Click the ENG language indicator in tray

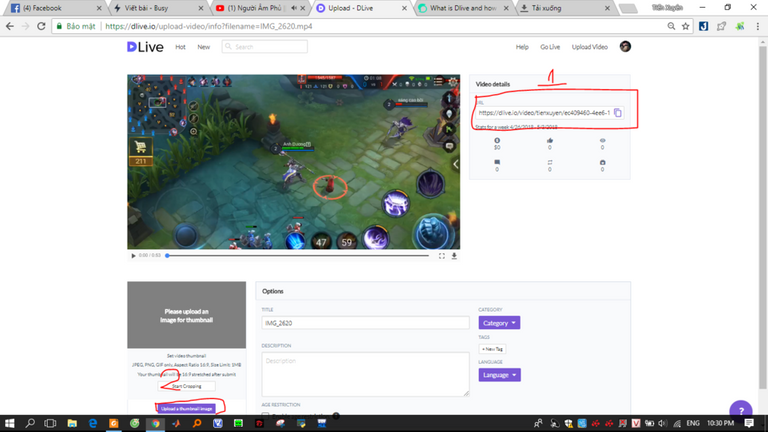click(x=693, y=423)
